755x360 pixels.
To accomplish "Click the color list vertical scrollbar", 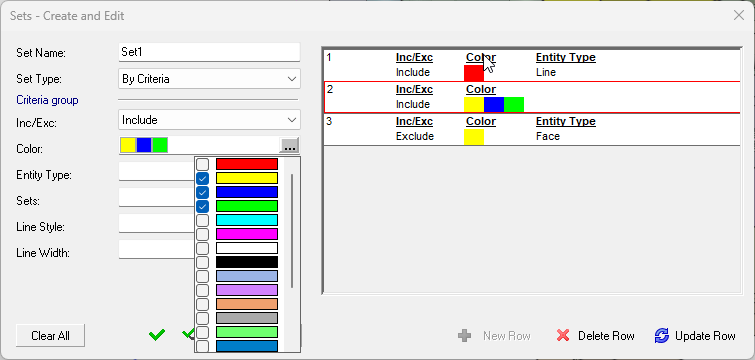I will tap(292, 231).
